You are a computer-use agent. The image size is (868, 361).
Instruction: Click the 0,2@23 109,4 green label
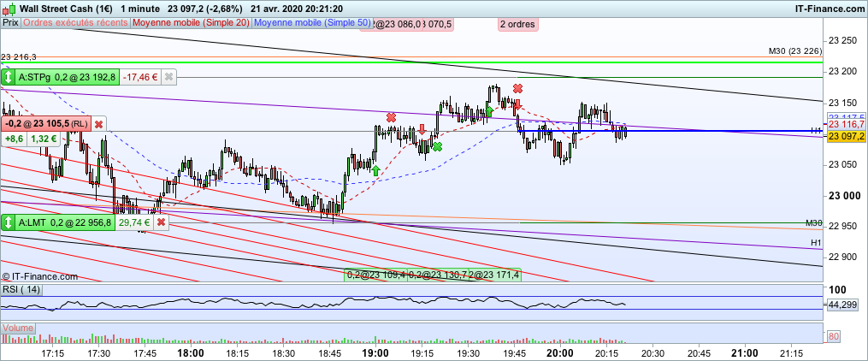[x=375, y=275]
